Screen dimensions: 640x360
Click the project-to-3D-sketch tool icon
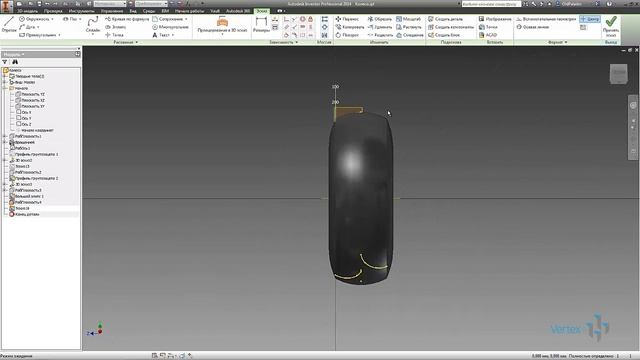[222, 21]
